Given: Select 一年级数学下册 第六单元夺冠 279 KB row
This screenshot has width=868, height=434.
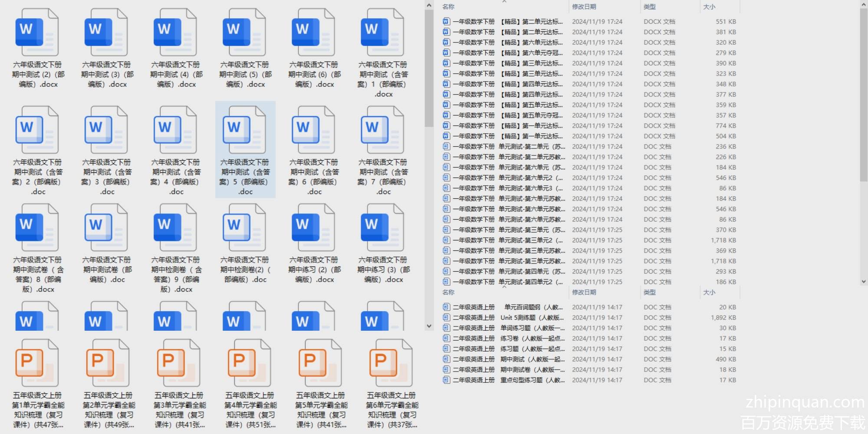Looking at the screenshot, I should click(x=508, y=53).
